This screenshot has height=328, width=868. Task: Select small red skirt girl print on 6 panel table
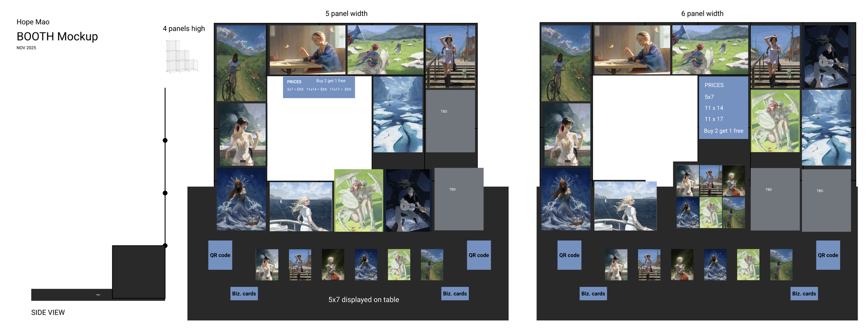point(682,264)
